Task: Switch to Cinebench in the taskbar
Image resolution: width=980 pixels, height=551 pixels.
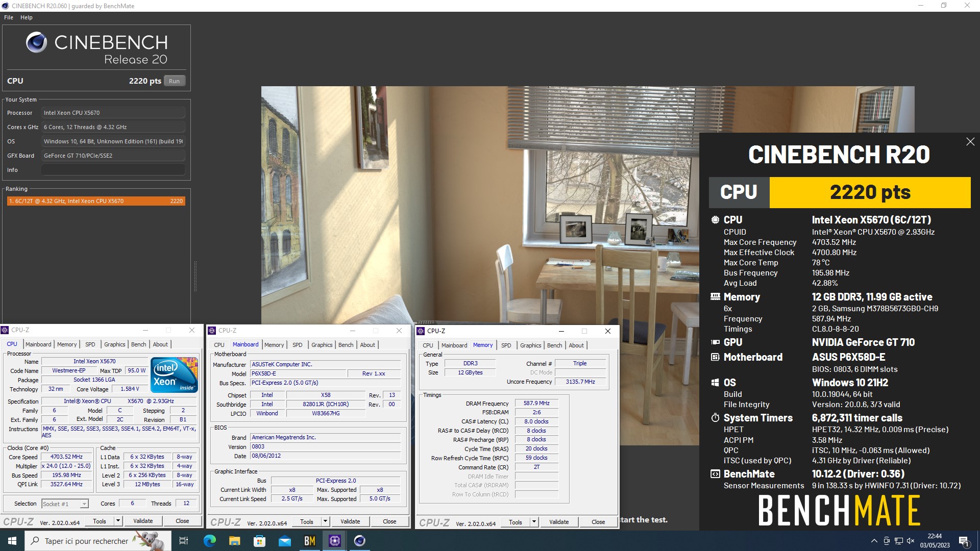Action: [x=359, y=541]
